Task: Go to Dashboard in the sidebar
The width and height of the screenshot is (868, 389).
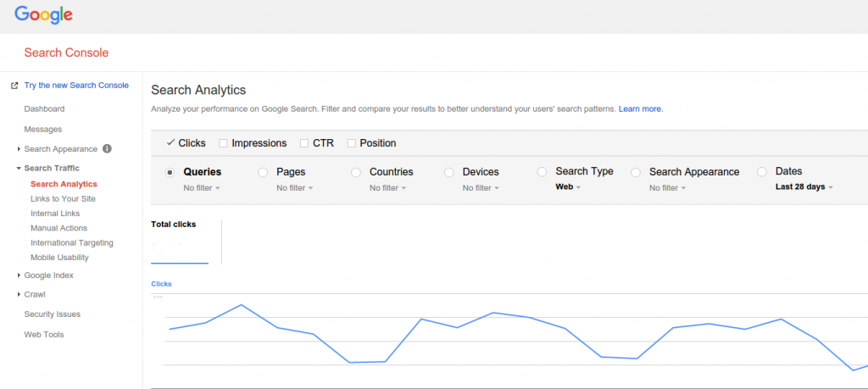Action: point(44,109)
